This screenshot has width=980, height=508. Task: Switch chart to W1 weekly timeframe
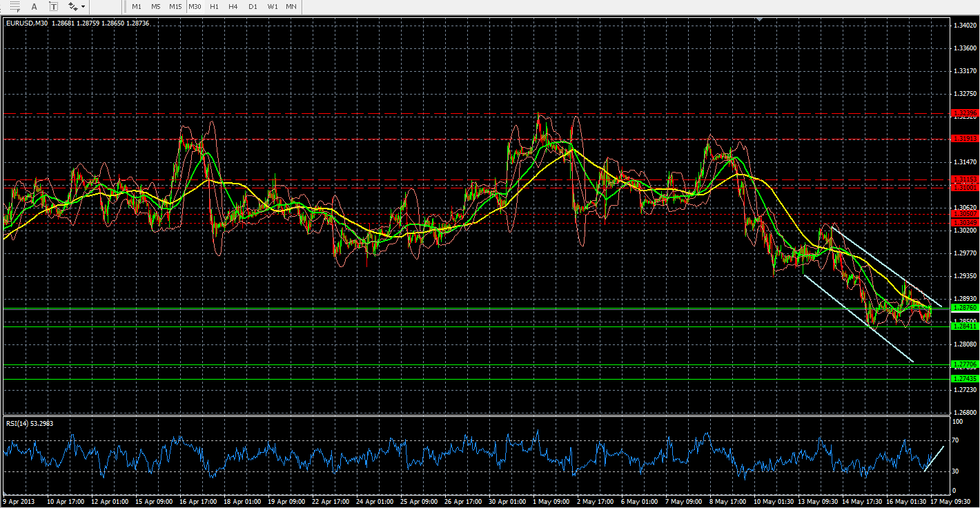[x=273, y=6]
